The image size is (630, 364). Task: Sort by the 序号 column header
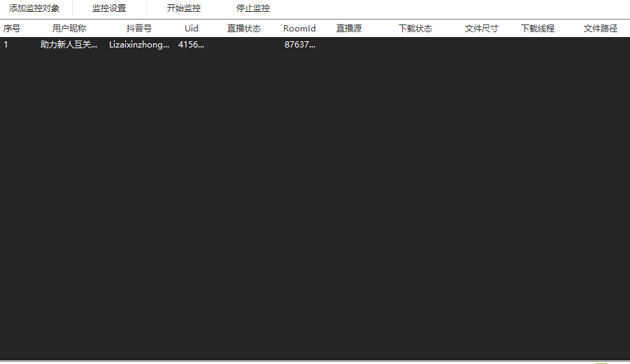coord(12,29)
